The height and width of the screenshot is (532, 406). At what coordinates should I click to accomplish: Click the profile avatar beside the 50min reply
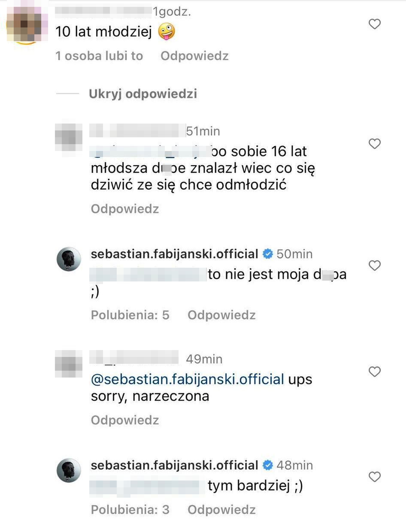(69, 259)
